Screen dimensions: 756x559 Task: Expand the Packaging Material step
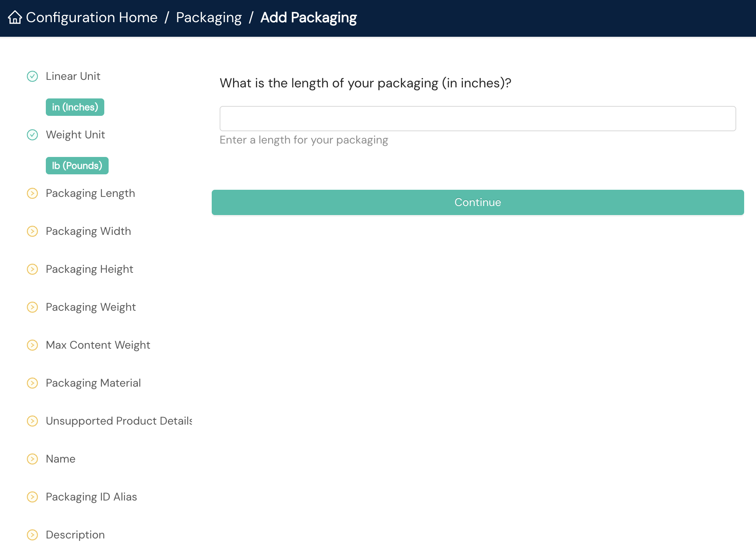click(x=93, y=383)
